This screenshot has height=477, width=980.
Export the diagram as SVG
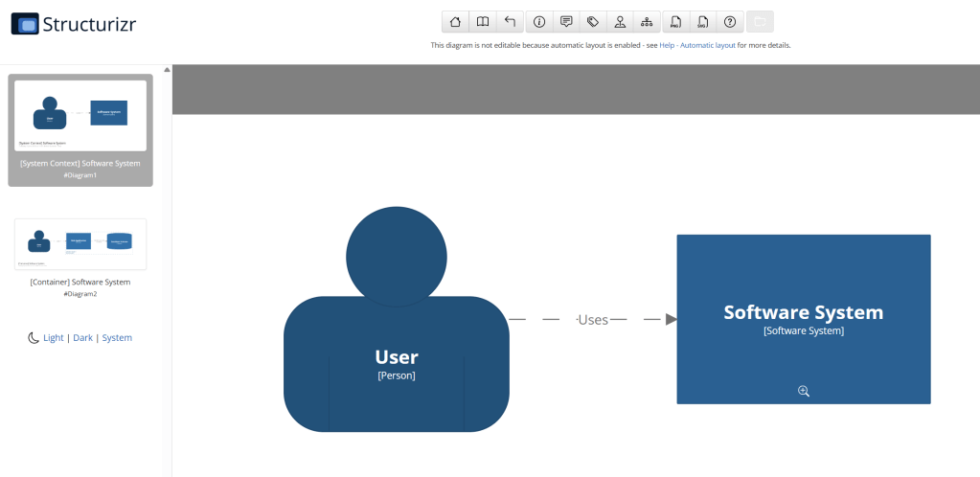pyautogui.click(x=703, y=22)
